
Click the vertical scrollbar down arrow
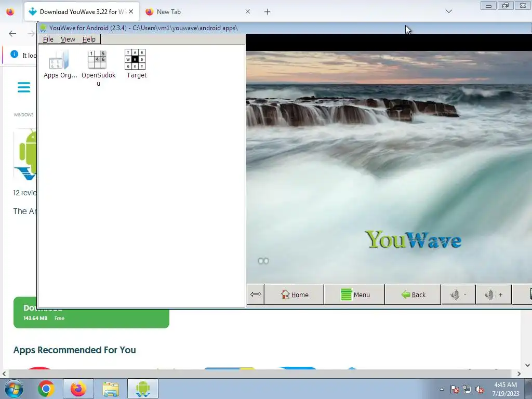[x=527, y=365]
